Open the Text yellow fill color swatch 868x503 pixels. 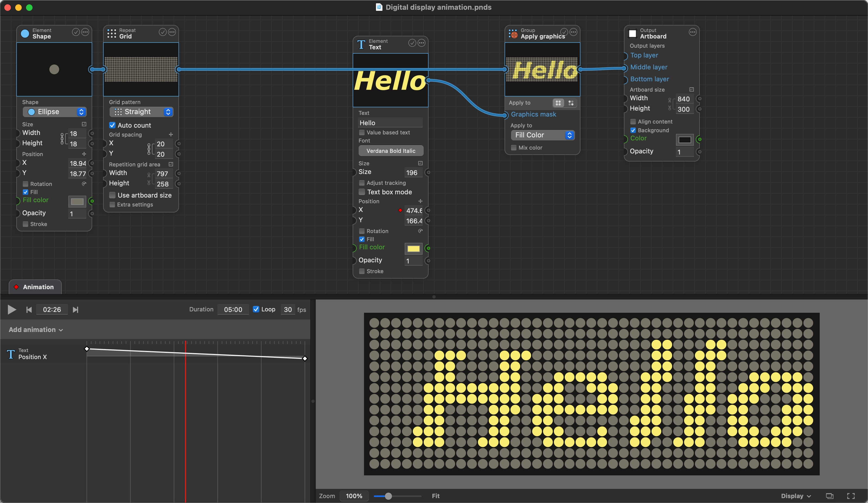(413, 249)
